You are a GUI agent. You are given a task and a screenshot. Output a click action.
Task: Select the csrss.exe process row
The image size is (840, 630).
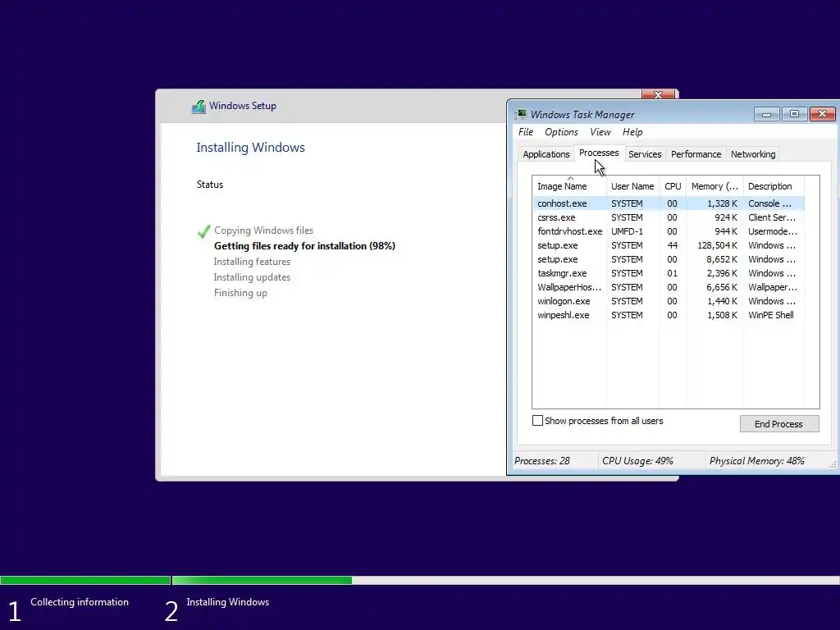669,217
